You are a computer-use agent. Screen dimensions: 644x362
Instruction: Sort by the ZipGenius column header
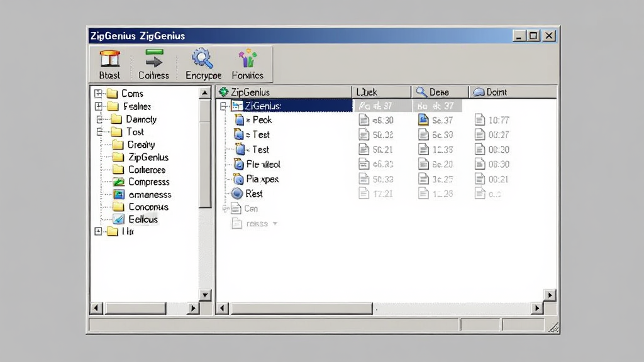(284, 92)
